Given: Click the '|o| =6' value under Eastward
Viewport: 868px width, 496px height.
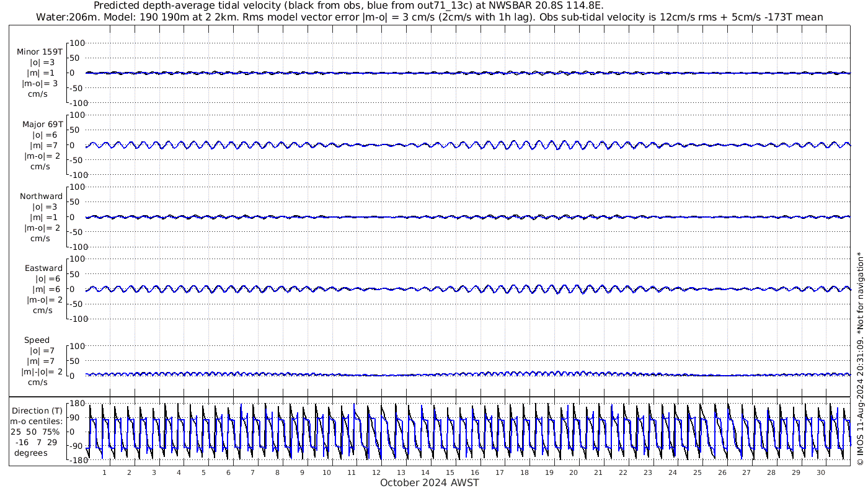Looking at the screenshot, I should [x=46, y=279].
